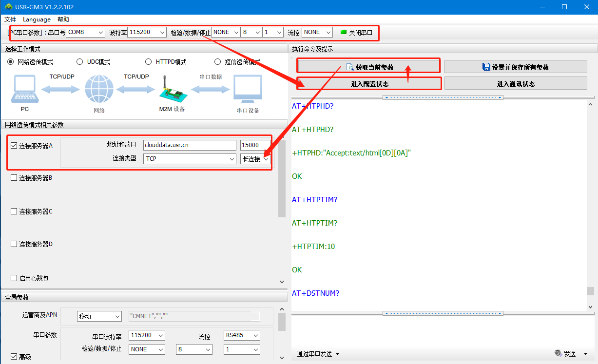Click the gear icon beside 发送
598x364 pixels.
[558, 353]
